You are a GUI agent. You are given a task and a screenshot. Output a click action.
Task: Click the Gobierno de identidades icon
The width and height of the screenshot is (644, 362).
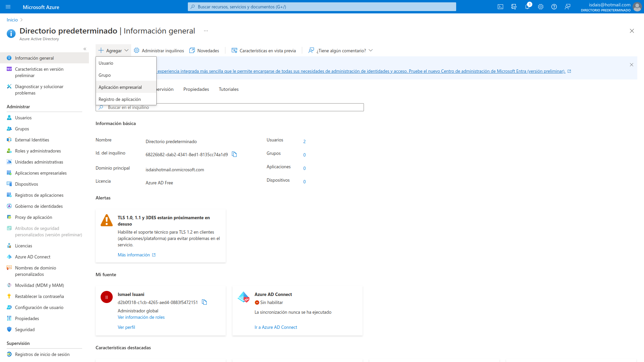(9, 206)
